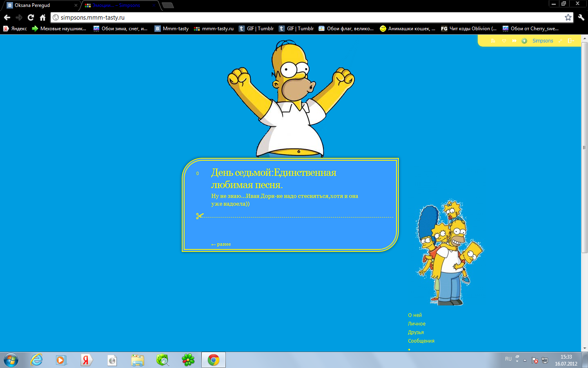Open the mmm-tasty.ru bookmark

214,29
